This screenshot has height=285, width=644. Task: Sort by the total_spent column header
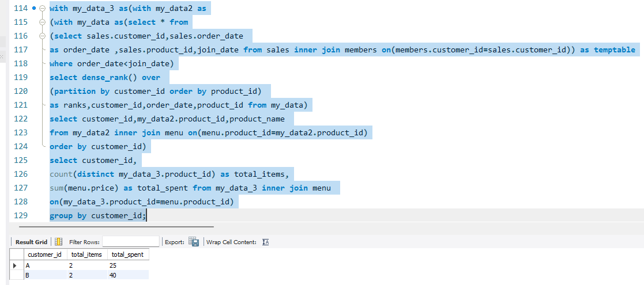[x=128, y=254]
